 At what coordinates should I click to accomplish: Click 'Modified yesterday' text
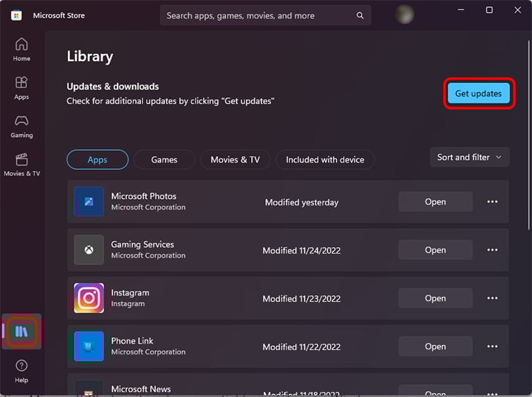[301, 202]
